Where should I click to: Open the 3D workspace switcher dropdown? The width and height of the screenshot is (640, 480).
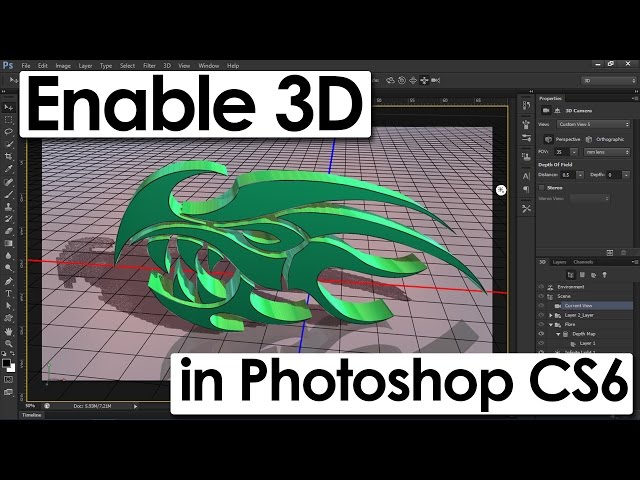pos(609,80)
